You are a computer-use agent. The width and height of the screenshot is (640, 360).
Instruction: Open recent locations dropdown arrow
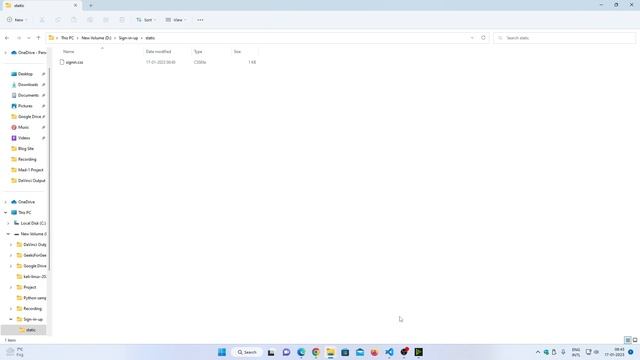click(x=29, y=38)
